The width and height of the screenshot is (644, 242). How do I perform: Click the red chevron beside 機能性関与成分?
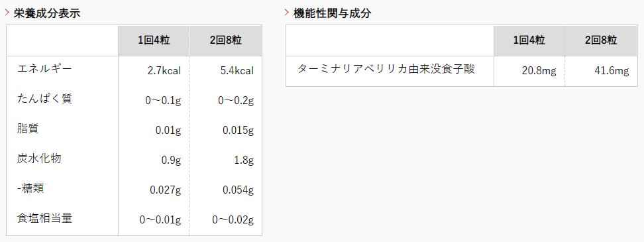click(287, 13)
